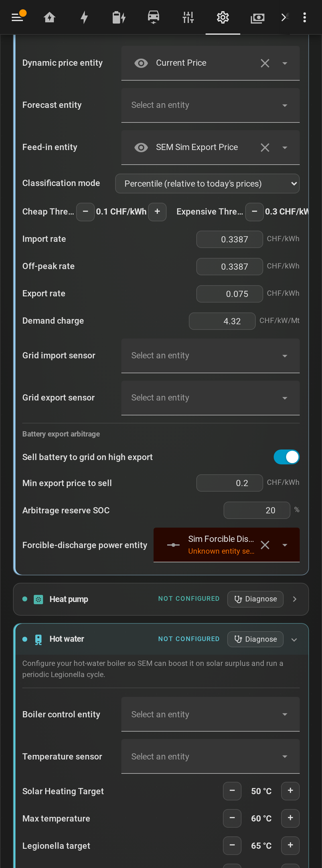The image size is (322, 868).
Task: Open the hamburger menu with notification dot
Action: (x=18, y=17)
